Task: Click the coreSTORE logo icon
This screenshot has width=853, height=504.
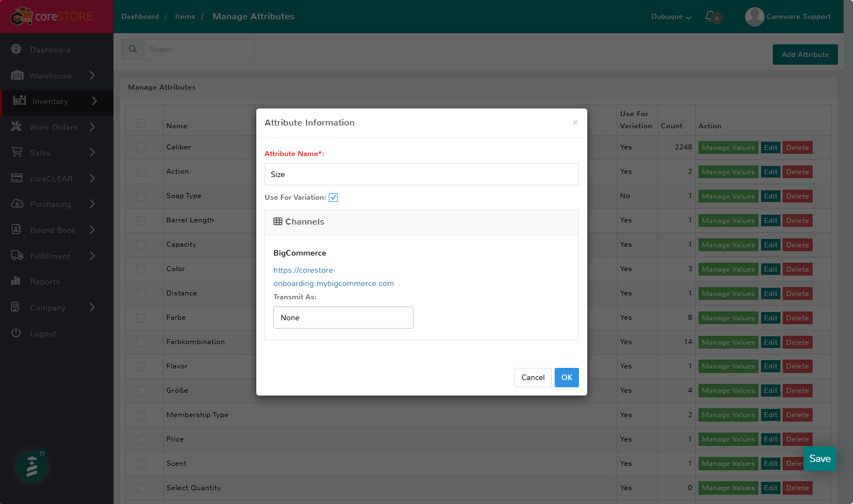Action: point(22,16)
